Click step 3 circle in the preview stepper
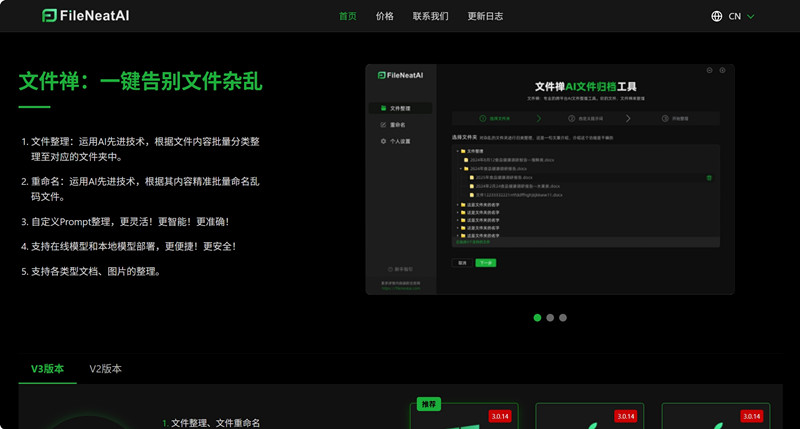 pyautogui.click(x=665, y=118)
